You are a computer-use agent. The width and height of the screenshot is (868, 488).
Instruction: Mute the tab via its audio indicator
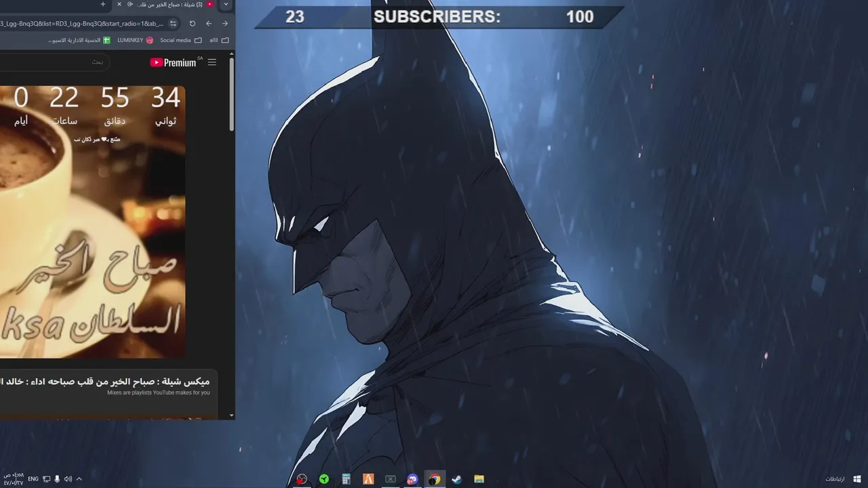click(130, 4)
